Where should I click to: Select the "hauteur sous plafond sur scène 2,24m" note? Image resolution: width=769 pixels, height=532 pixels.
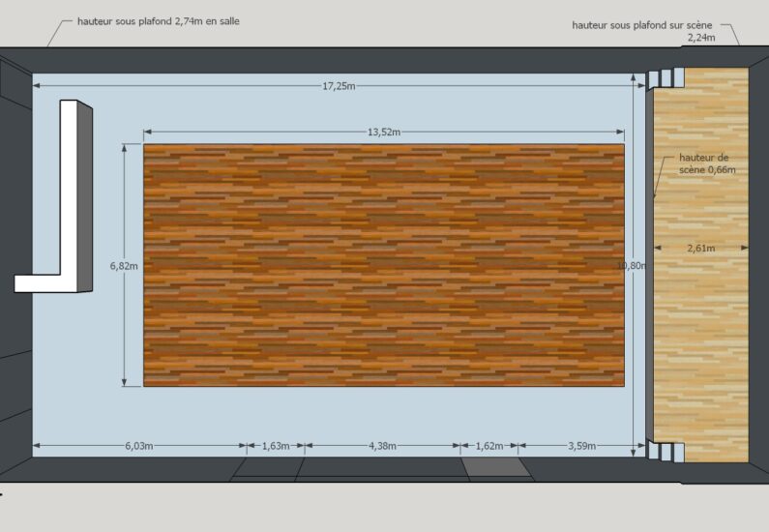click(x=643, y=31)
